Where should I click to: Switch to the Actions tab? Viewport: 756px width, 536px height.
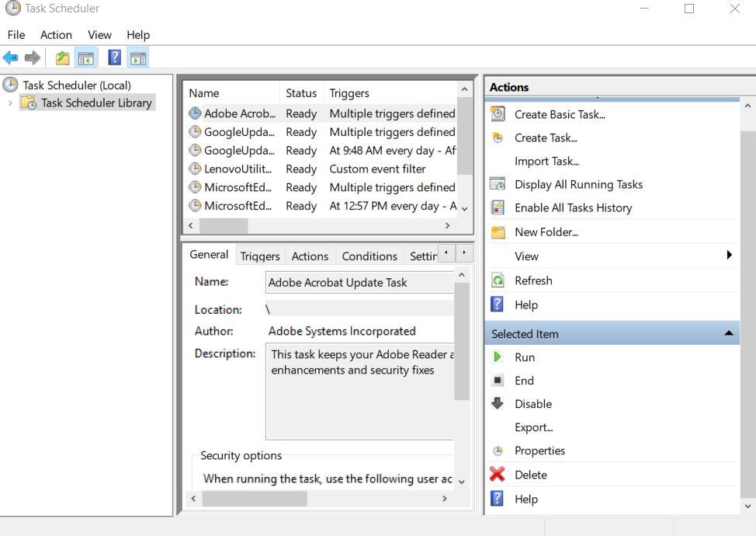coord(310,256)
